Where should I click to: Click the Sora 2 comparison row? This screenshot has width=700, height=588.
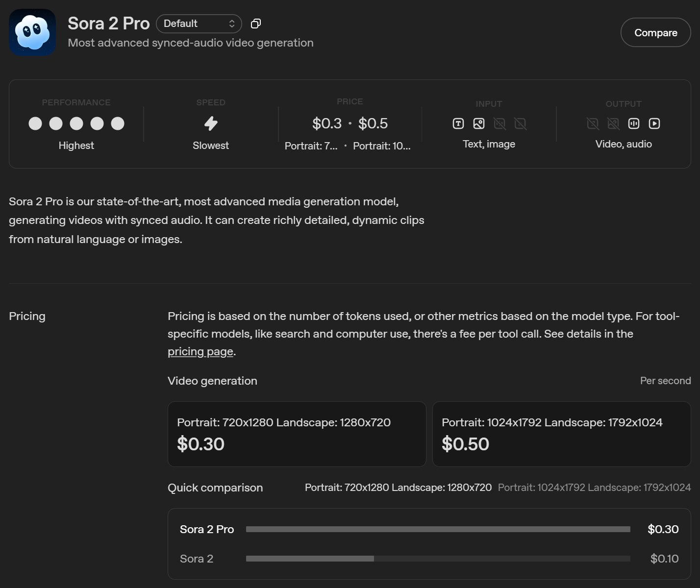[429, 559]
